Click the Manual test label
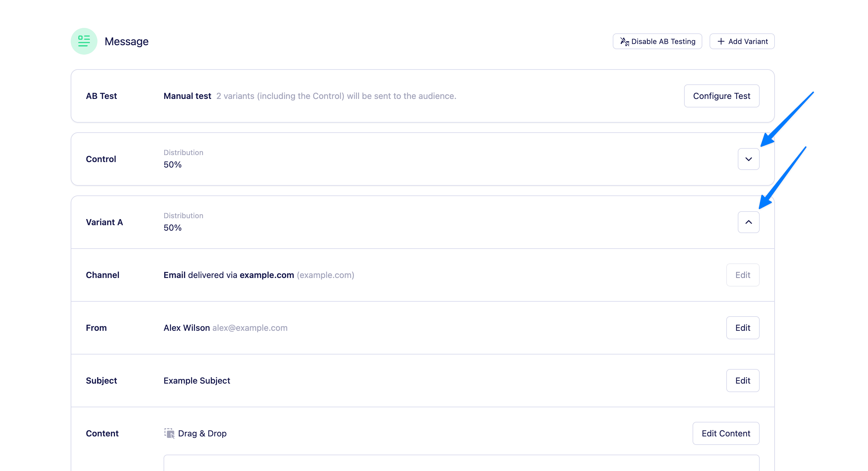This screenshot has height=471, width=868. click(x=187, y=96)
